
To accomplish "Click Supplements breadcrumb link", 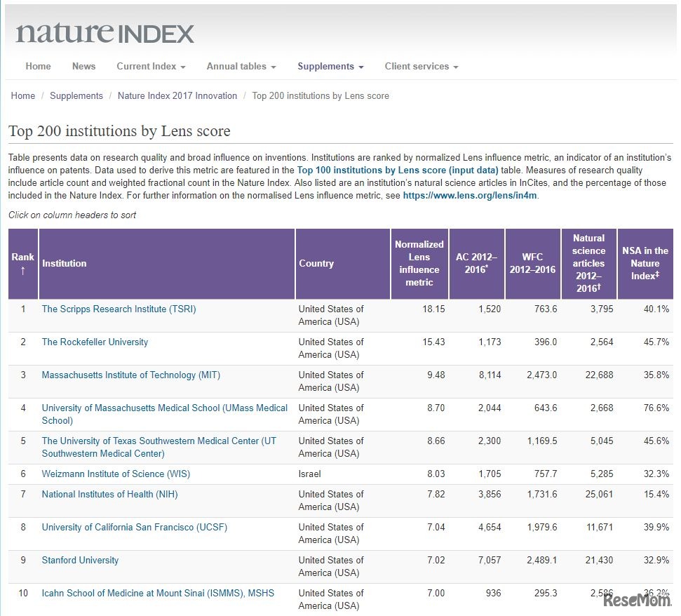I will (76, 96).
